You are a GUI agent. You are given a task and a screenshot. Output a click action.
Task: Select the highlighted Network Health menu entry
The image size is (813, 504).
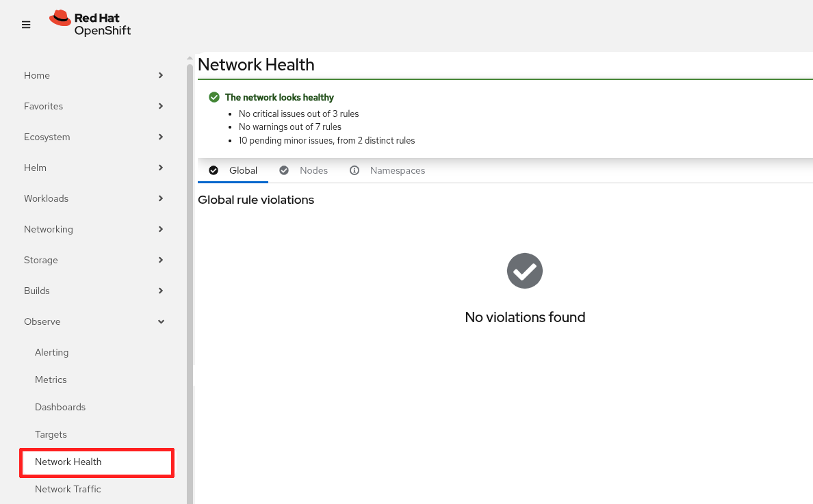[67, 462]
